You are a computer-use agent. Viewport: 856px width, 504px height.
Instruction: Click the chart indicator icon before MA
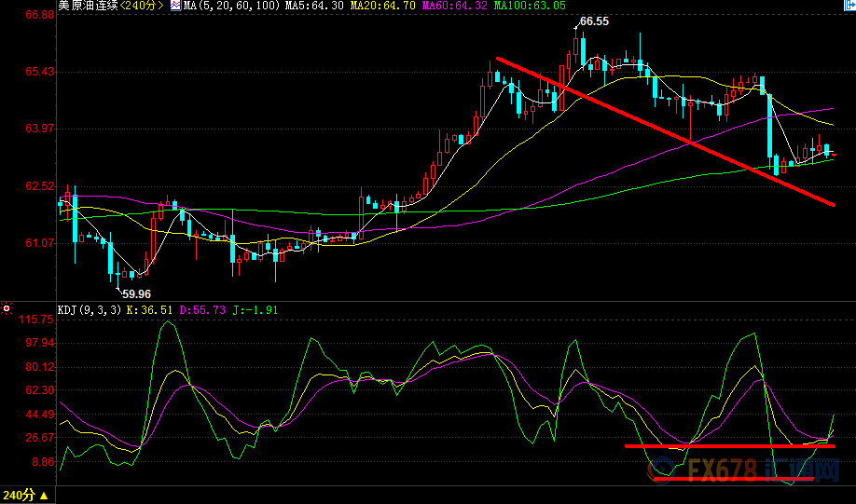pos(176,6)
